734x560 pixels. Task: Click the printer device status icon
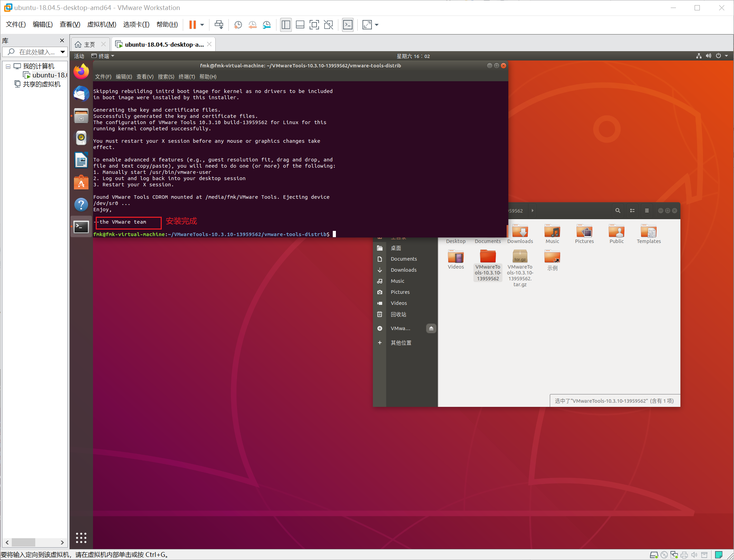pyautogui.click(x=684, y=554)
